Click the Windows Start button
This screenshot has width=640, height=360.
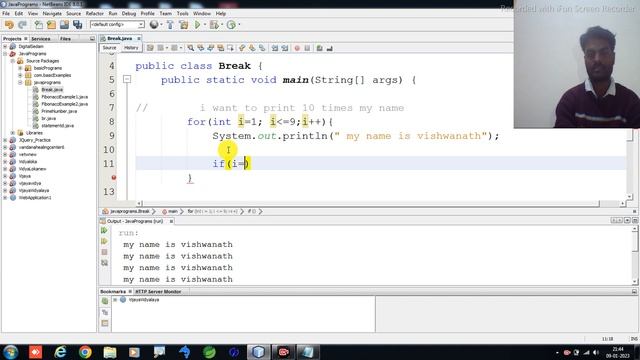click(10, 352)
